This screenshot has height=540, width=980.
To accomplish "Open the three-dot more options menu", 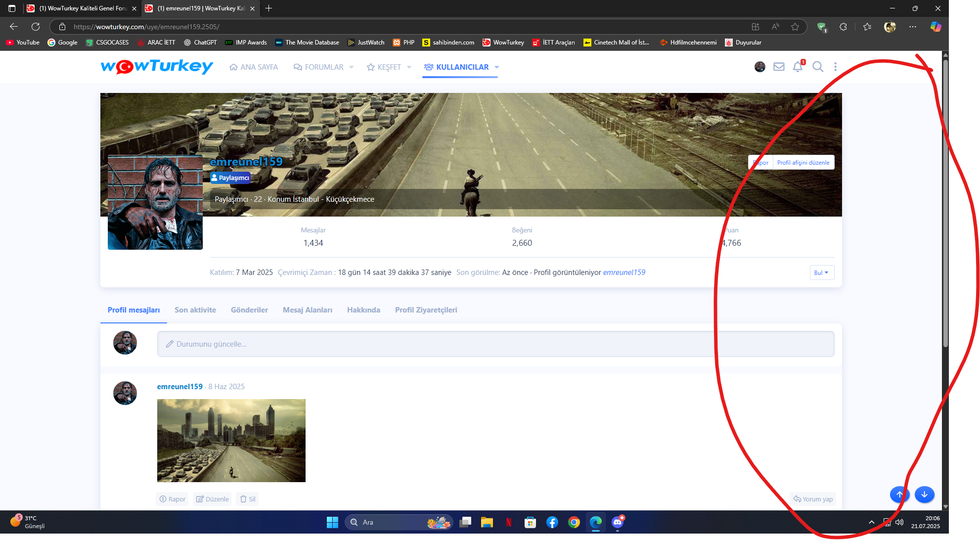I will pyautogui.click(x=836, y=67).
